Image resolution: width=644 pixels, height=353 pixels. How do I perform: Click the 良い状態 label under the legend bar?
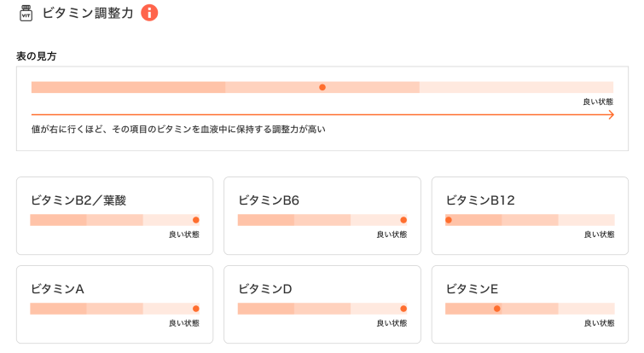598,101
